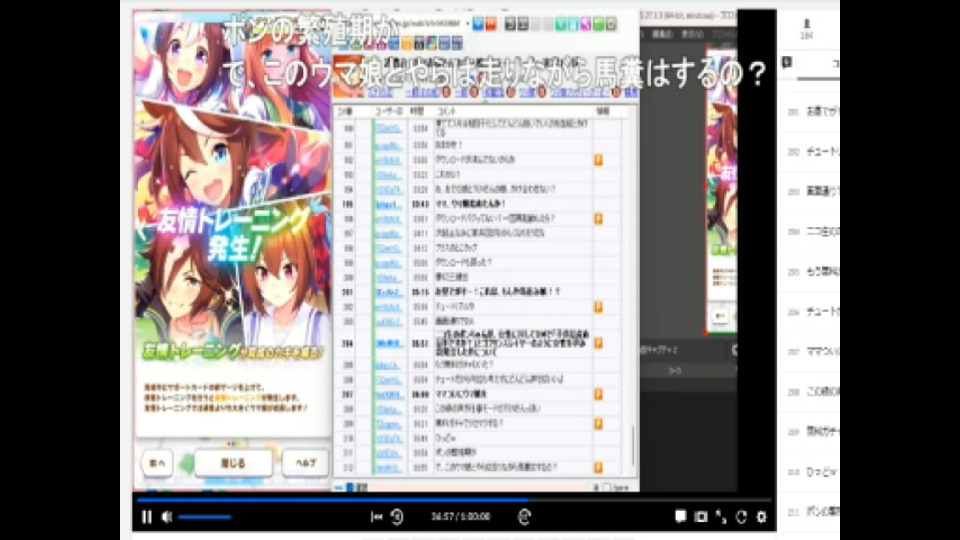
Task: Click the video seek progress bar
Action: tap(453, 500)
